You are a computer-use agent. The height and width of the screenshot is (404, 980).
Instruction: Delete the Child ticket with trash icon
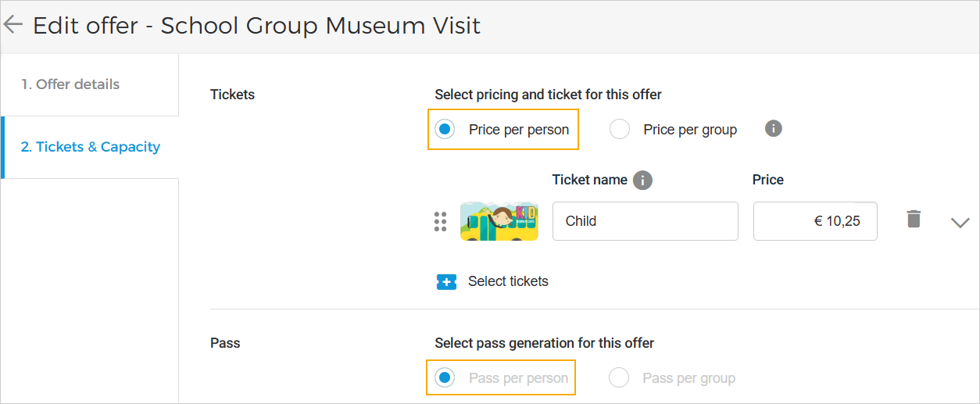(x=914, y=220)
